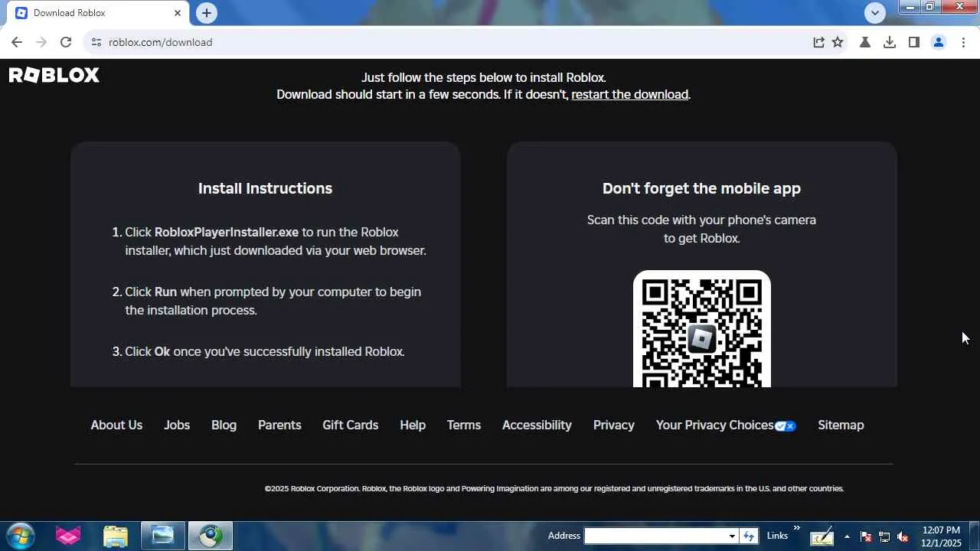Open the Accessibility footer link
The image size is (980, 551).
click(x=537, y=425)
